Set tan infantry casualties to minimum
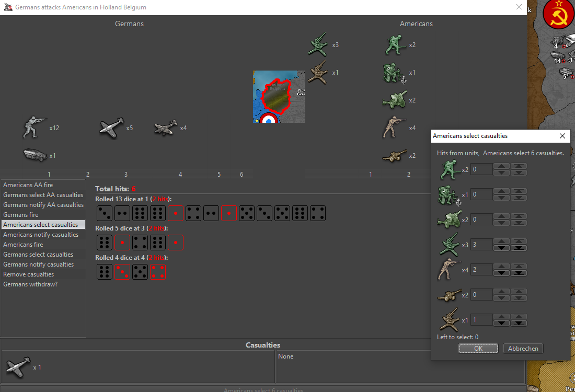This screenshot has height=392, width=575. 519,273
